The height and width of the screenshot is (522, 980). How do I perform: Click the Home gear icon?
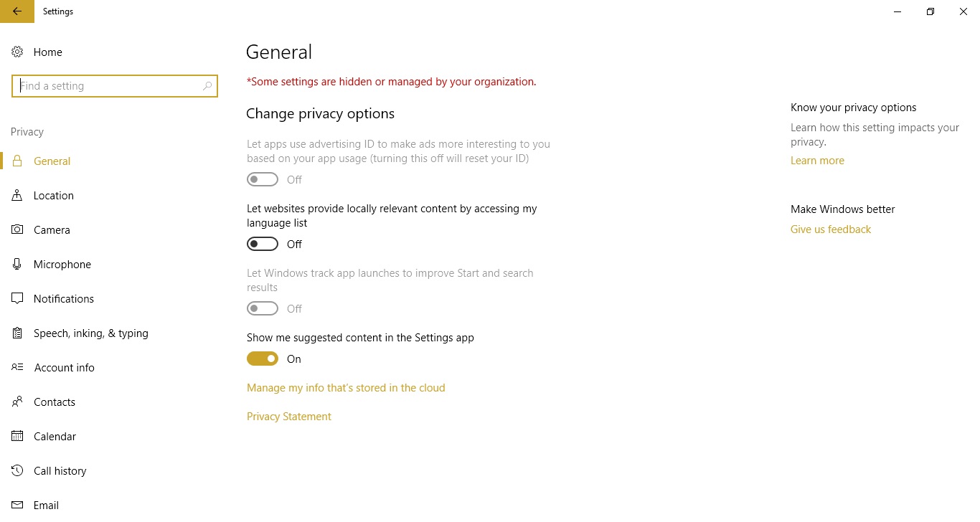tap(17, 52)
